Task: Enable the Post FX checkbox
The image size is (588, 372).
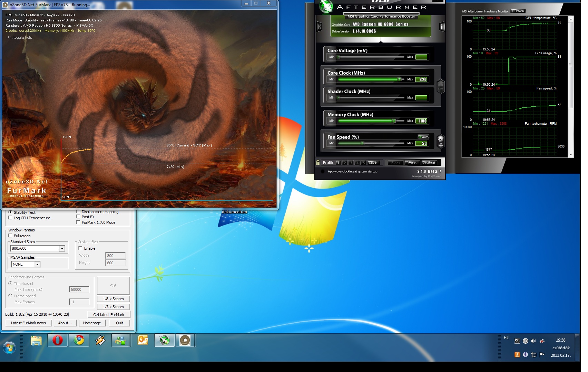Action: 78,217
